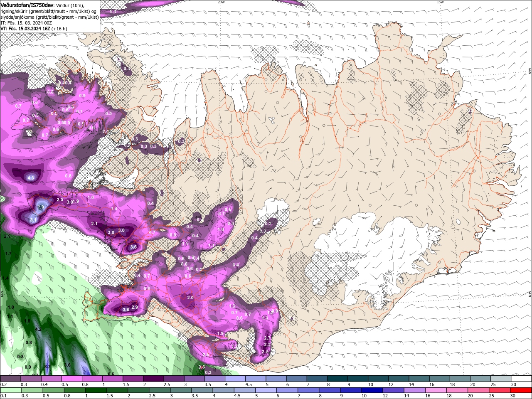This screenshot has height=399, width=532.
Task: Select the dusky mauve 0.2 swatch in the upper legend
Action: pos(11,379)
